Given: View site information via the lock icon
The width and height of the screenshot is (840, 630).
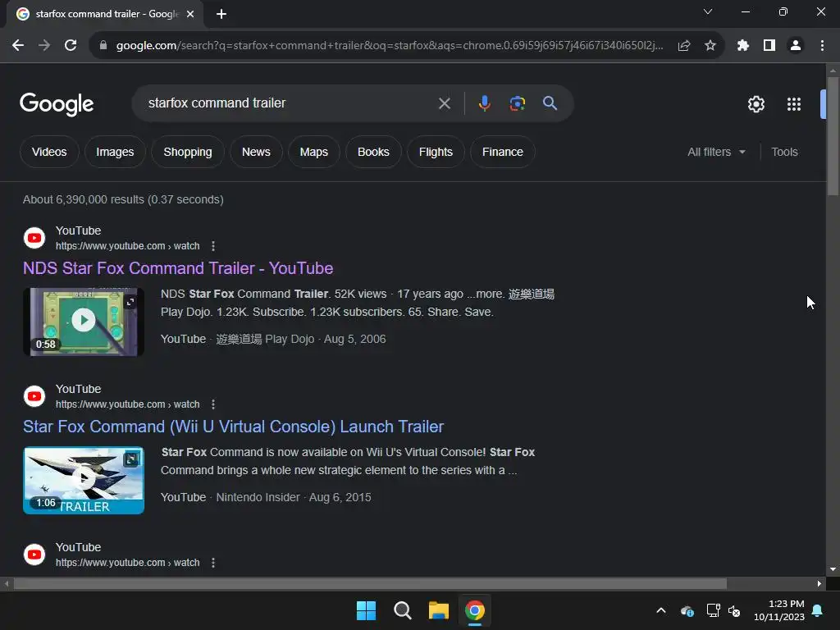Looking at the screenshot, I should (x=103, y=46).
